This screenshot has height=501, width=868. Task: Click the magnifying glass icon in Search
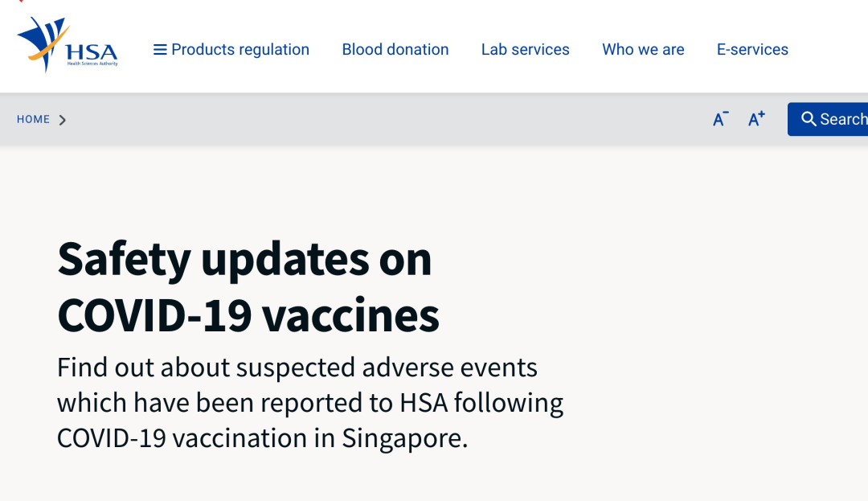pos(809,119)
